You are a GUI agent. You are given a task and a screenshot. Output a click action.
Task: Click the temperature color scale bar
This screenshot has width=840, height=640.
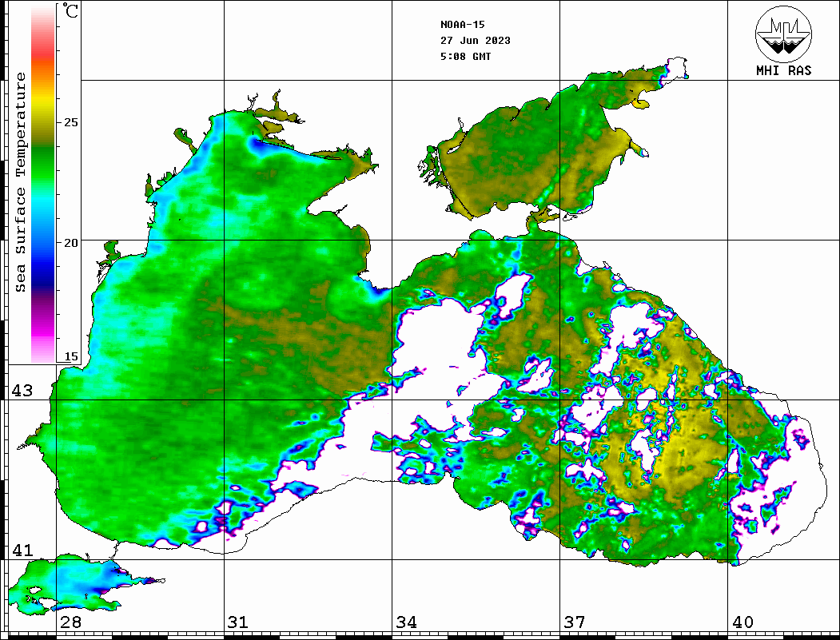pyautogui.click(x=43, y=185)
